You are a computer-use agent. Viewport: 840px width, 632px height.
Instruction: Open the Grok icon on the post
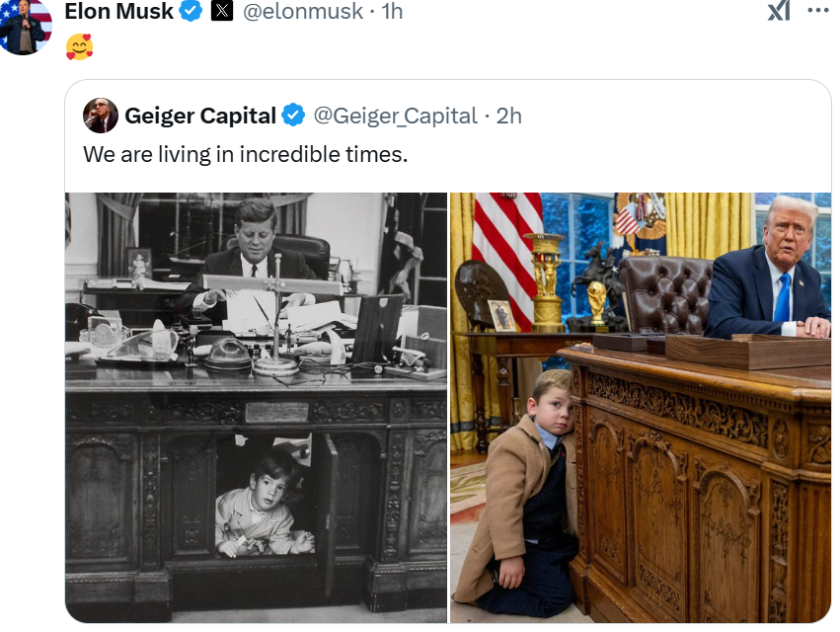coord(780,11)
